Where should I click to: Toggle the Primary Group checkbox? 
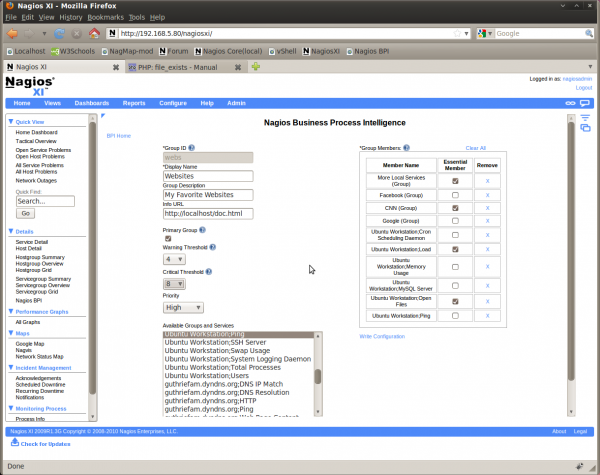[167, 238]
